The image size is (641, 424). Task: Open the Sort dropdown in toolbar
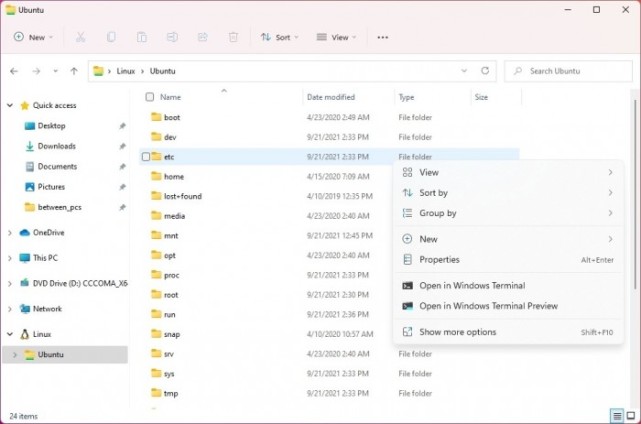tap(280, 37)
